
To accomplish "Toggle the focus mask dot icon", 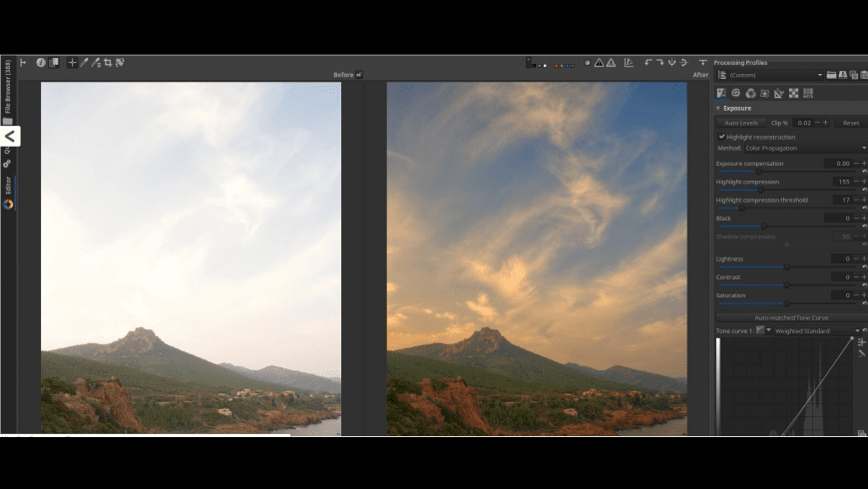I will point(587,63).
